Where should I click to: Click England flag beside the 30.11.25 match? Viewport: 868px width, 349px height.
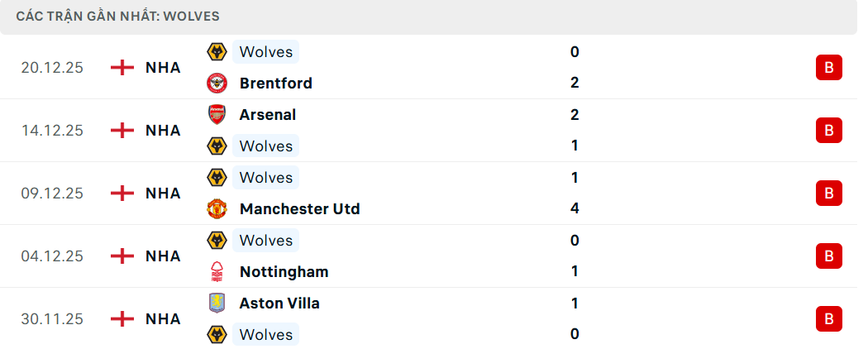point(122,318)
